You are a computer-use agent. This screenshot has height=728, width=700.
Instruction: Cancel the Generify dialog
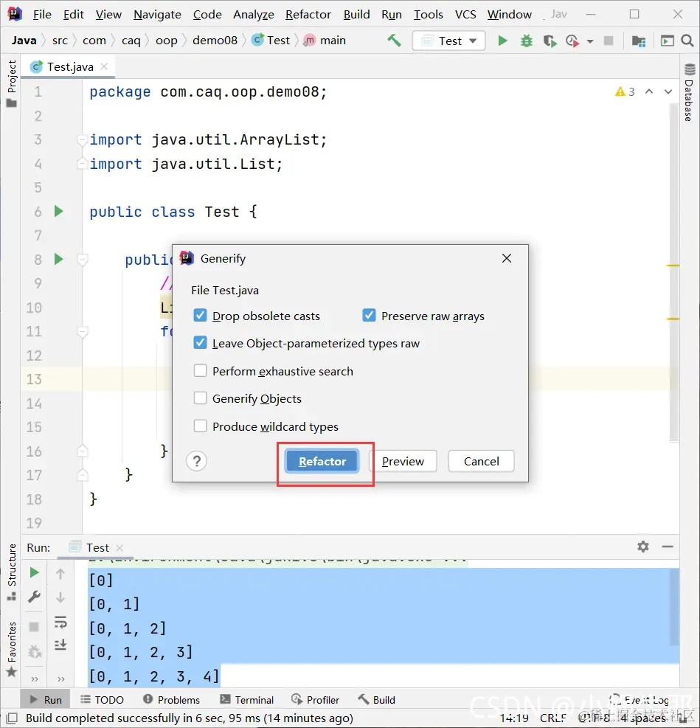[482, 461]
